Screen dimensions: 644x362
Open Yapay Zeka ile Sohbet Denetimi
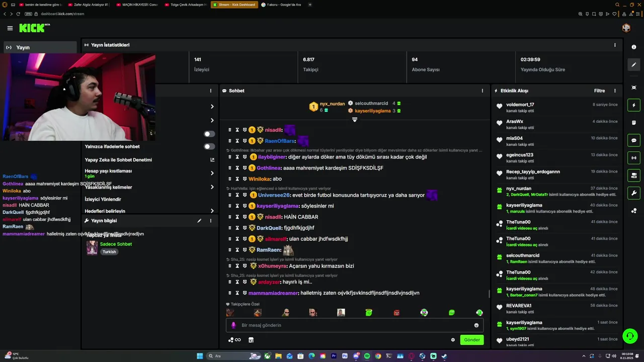pyautogui.click(x=118, y=160)
